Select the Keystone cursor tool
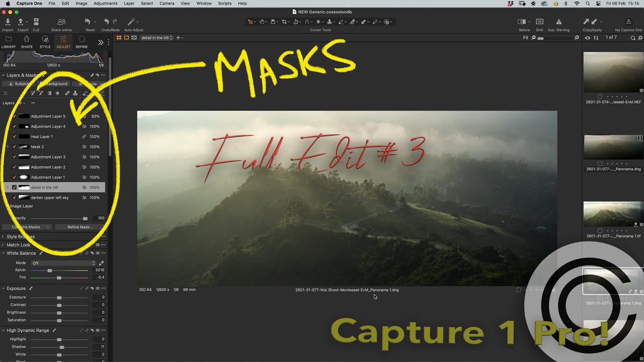644x362 pixels. [x=307, y=22]
